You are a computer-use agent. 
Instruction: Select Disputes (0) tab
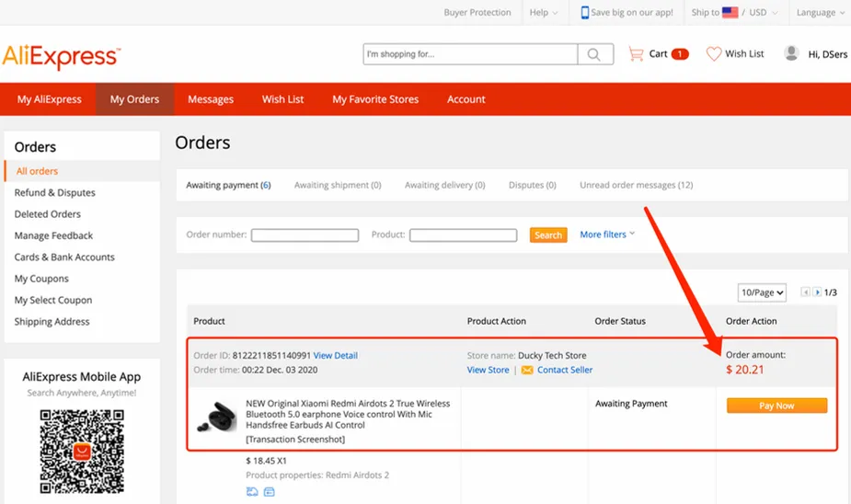pyautogui.click(x=533, y=185)
